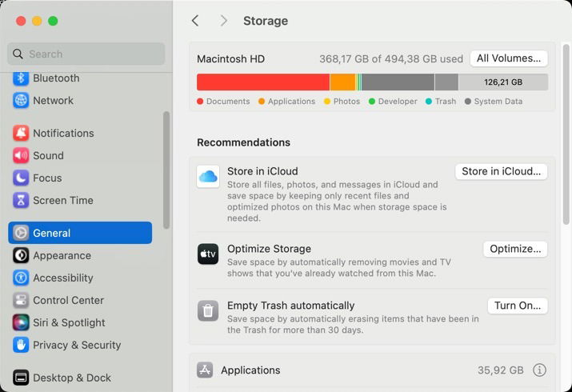The width and height of the screenshot is (572, 392).
Task: Click the Storage pane scrollbar
Action: point(566,134)
